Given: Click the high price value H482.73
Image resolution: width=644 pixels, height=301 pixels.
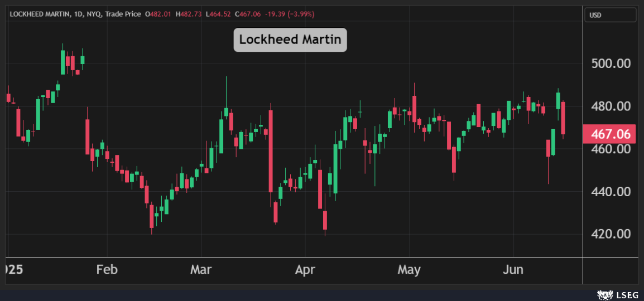Looking at the screenshot, I should (x=189, y=14).
